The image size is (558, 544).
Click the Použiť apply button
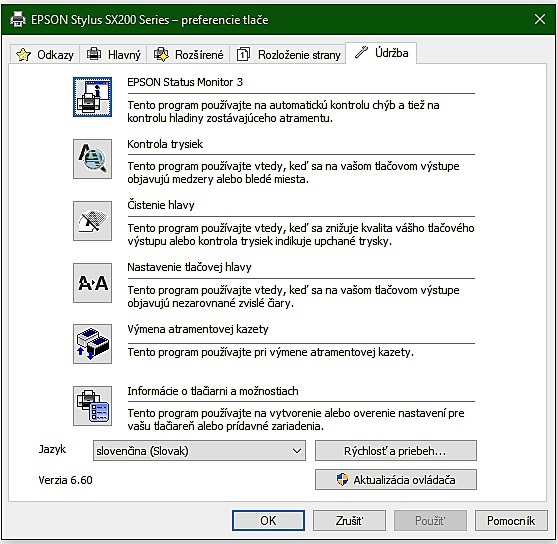pos(430,521)
